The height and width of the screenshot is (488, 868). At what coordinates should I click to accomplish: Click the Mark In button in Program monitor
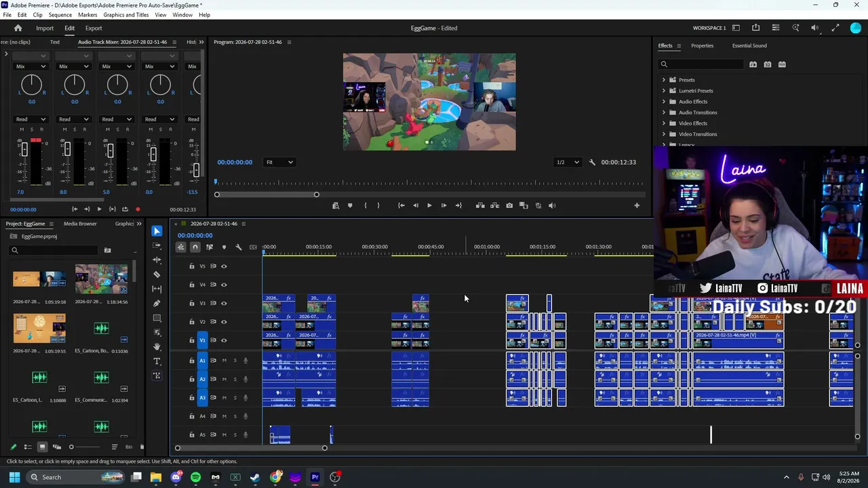[x=365, y=205]
